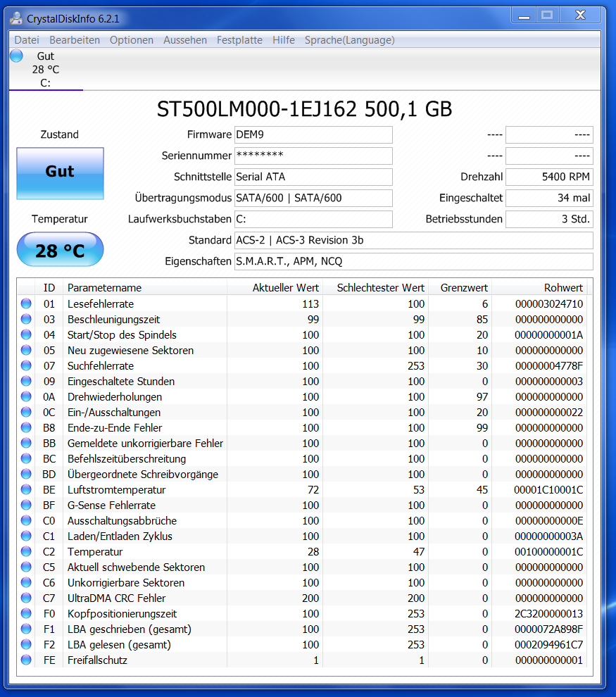Click the status icon for Beschleunigungszeit row
The height and width of the screenshot is (697, 616).
[x=26, y=319]
